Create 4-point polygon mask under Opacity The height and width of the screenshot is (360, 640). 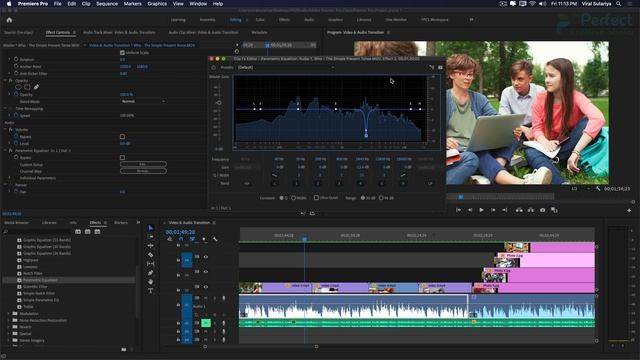pos(27,87)
